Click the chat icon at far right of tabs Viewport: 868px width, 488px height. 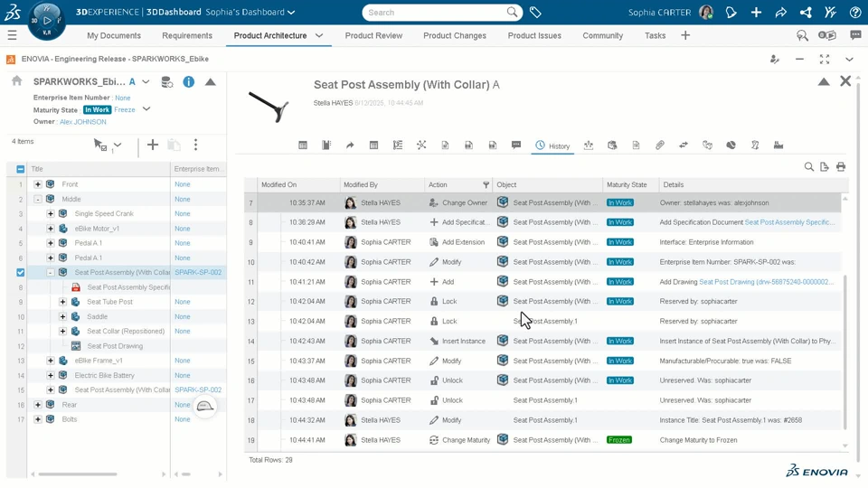(x=855, y=35)
